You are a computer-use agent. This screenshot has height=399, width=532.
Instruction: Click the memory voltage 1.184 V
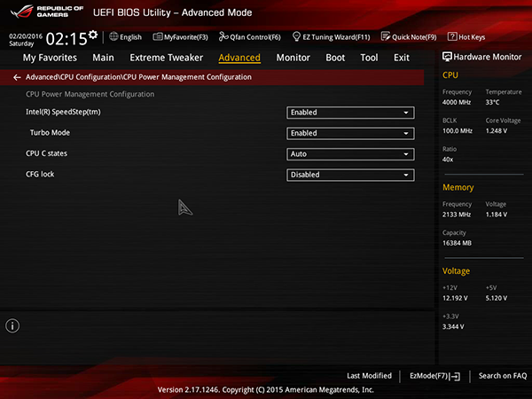click(497, 215)
